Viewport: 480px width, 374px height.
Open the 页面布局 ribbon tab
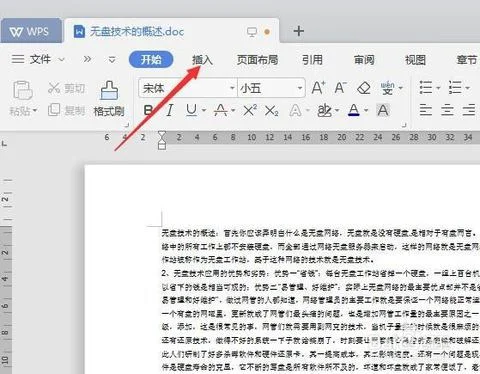click(257, 60)
